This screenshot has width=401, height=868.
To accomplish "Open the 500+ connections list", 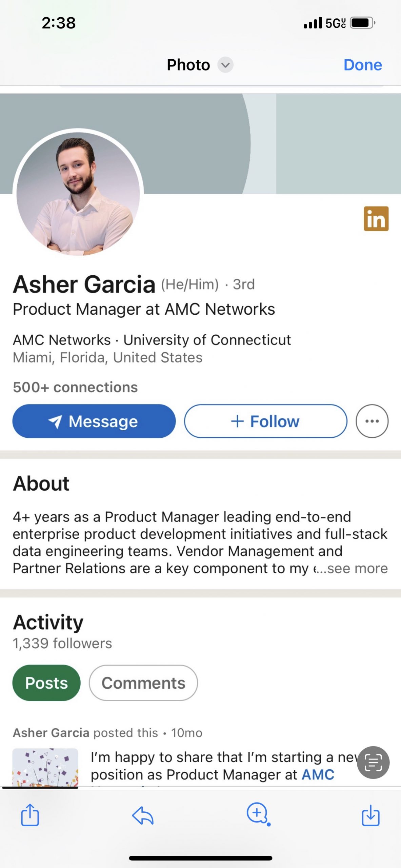I will (x=75, y=387).
